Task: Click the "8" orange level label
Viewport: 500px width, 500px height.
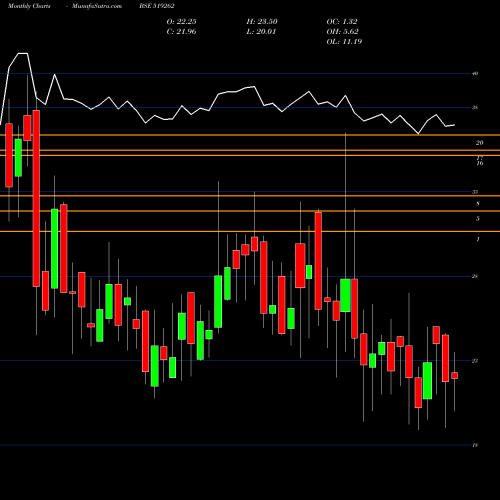Action: [478, 204]
